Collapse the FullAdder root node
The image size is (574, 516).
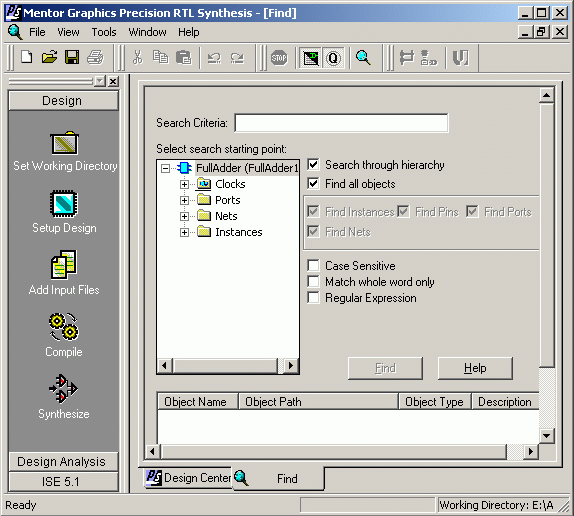(165, 168)
